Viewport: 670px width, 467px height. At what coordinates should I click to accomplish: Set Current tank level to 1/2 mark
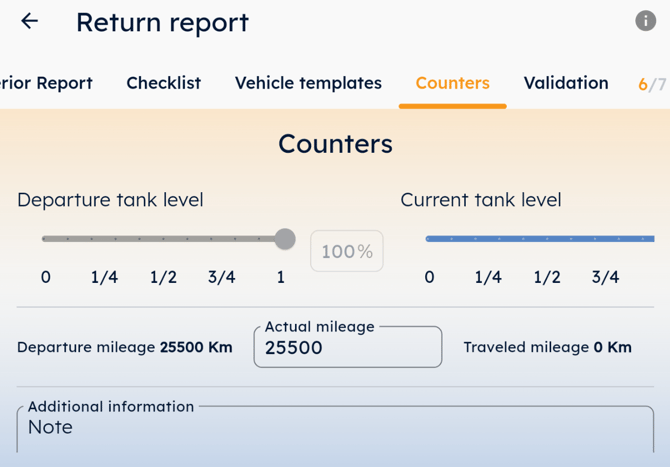(x=547, y=239)
